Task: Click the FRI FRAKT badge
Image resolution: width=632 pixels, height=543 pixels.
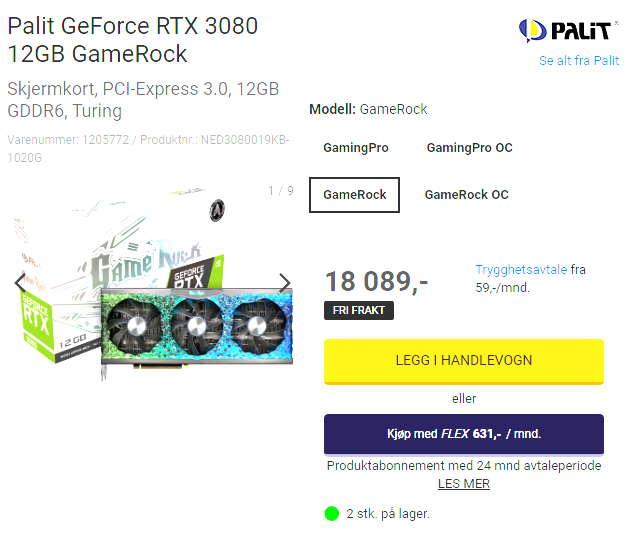Action: 359,310
